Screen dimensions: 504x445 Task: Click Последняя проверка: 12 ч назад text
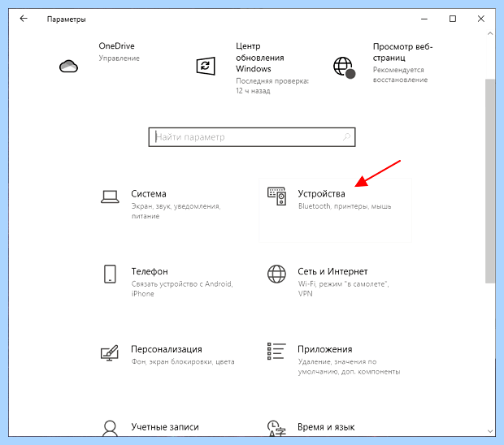coord(272,86)
